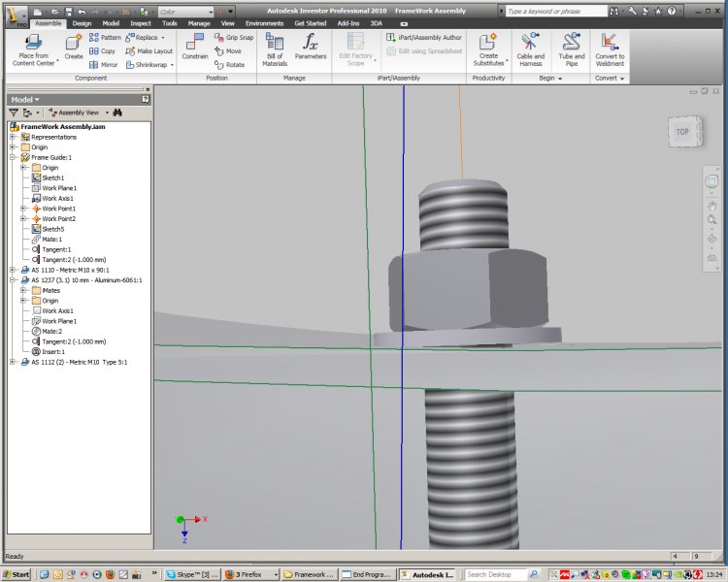This screenshot has height=582, width=728.
Task: Open the Environments tab
Action: [264, 22]
